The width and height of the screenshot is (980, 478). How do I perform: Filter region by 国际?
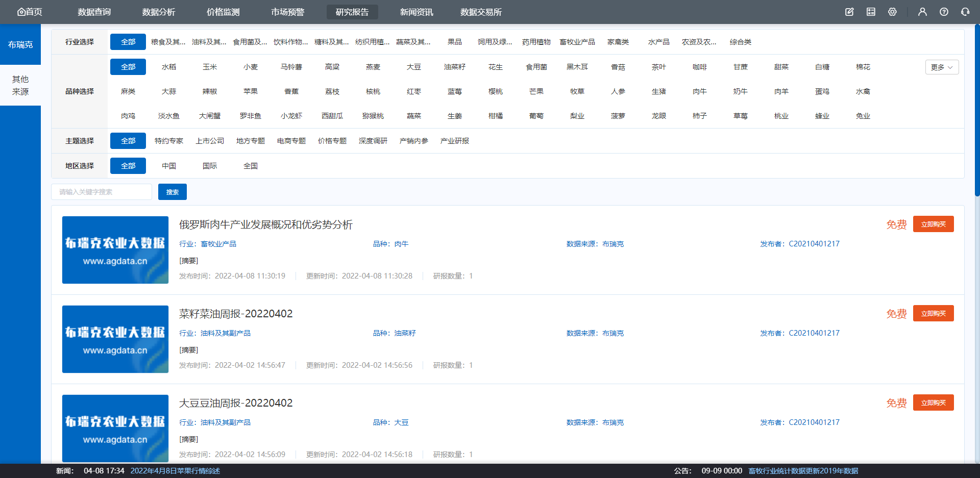point(210,166)
